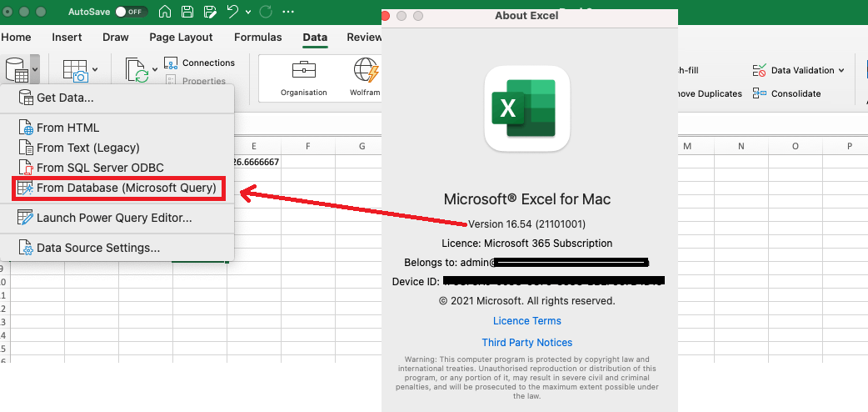Select column M header
This screenshot has height=412, width=868.
pos(687,147)
